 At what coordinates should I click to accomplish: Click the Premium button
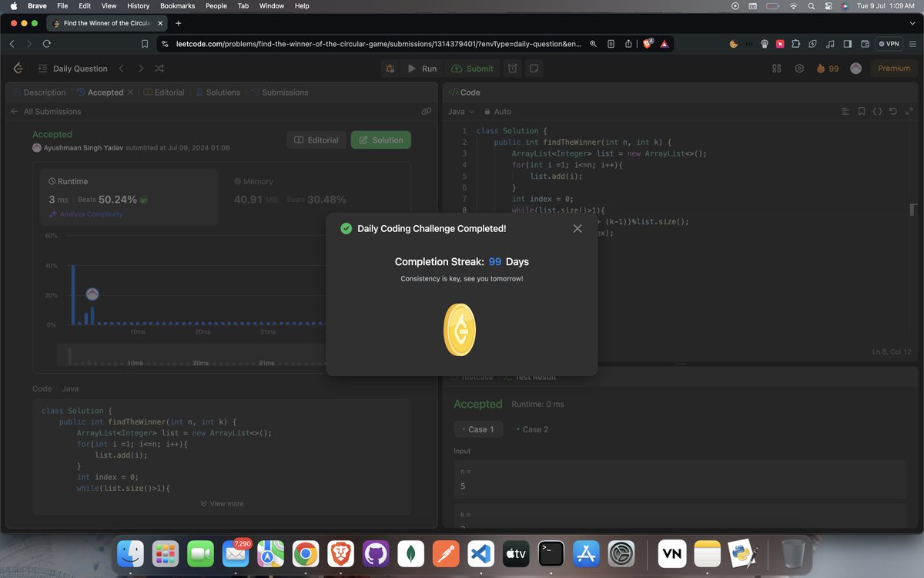pos(894,69)
